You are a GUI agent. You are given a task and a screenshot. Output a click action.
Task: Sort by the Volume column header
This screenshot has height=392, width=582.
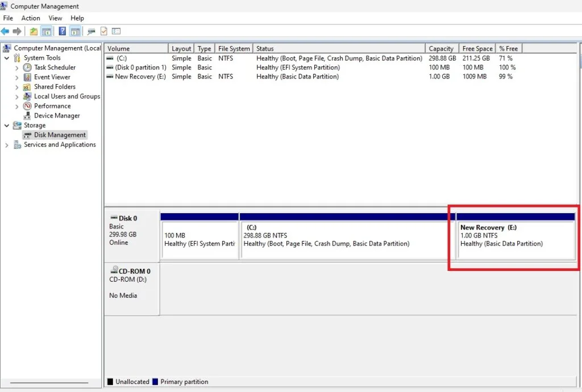[136, 49]
